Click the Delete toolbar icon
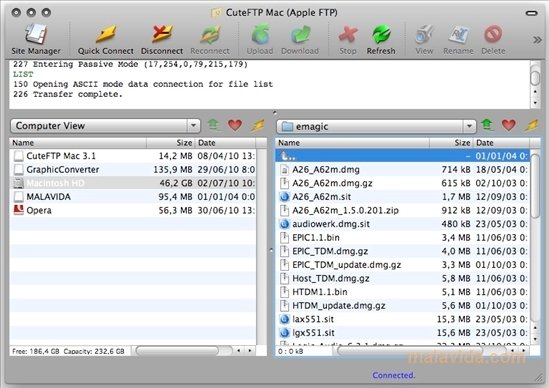Screen dimensions: 549x388 point(493,34)
